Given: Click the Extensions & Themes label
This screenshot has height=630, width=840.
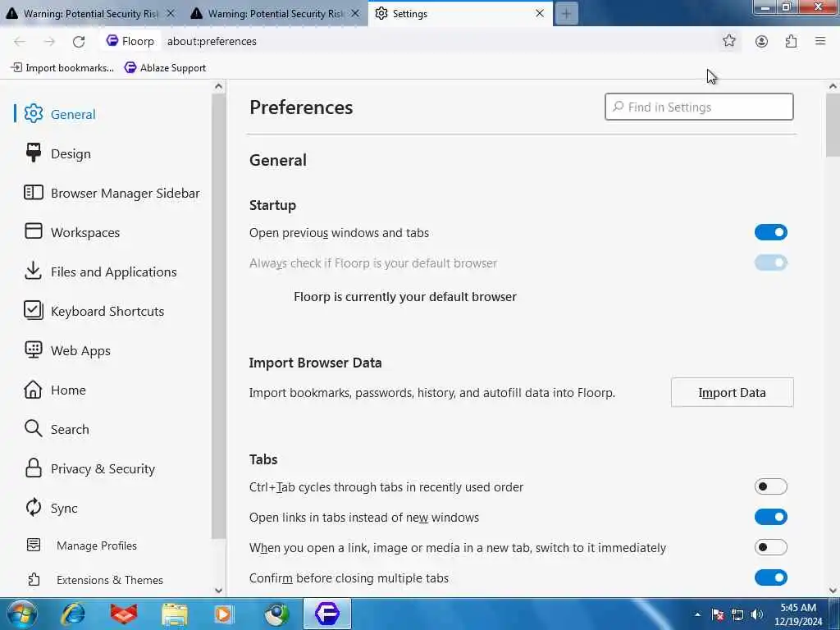Looking at the screenshot, I should 110,580.
